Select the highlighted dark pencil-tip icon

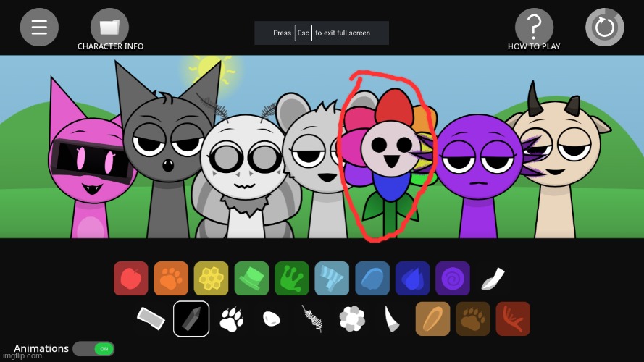pyautogui.click(x=191, y=319)
